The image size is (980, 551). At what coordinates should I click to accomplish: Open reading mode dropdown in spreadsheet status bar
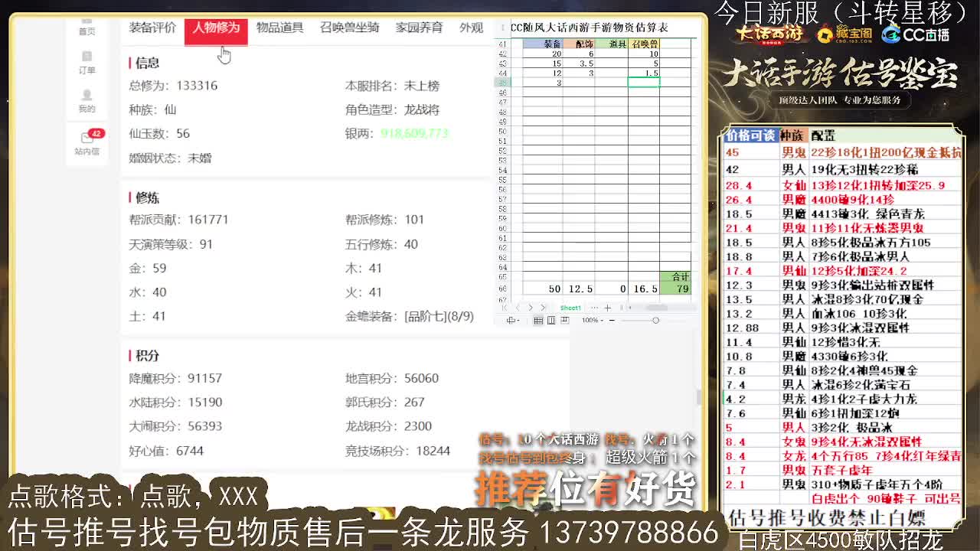pyautogui.click(x=513, y=320)
